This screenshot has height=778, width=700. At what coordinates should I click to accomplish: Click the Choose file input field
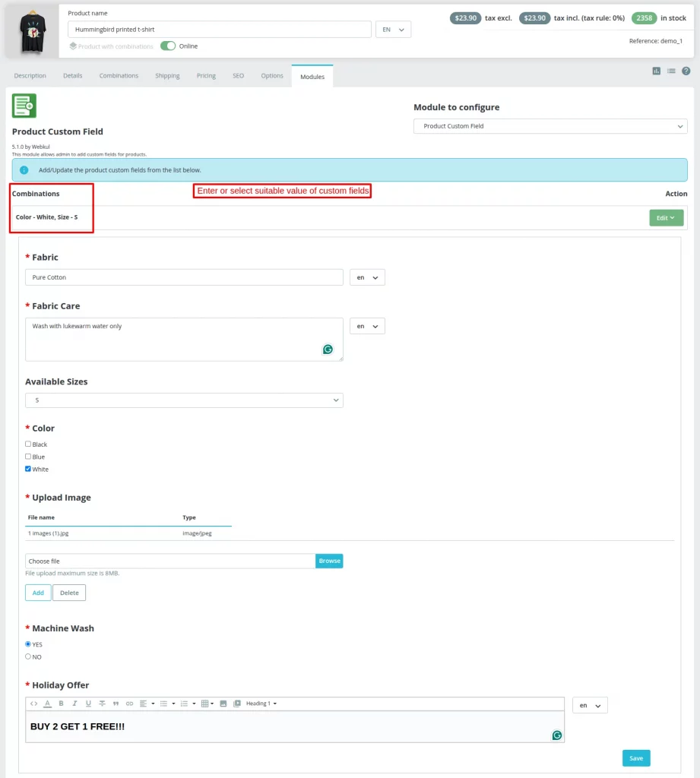170,561
